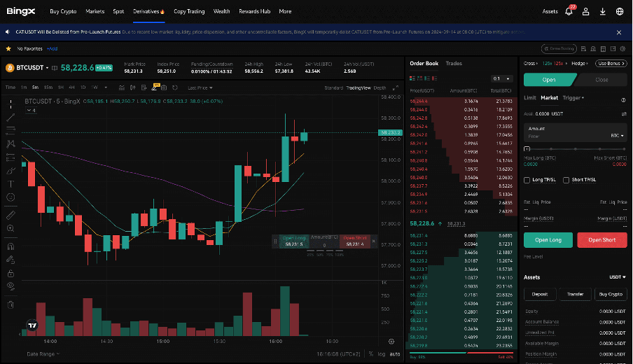
Task: Expand the chart to fullscreen
Action: (x=395, y=87)
